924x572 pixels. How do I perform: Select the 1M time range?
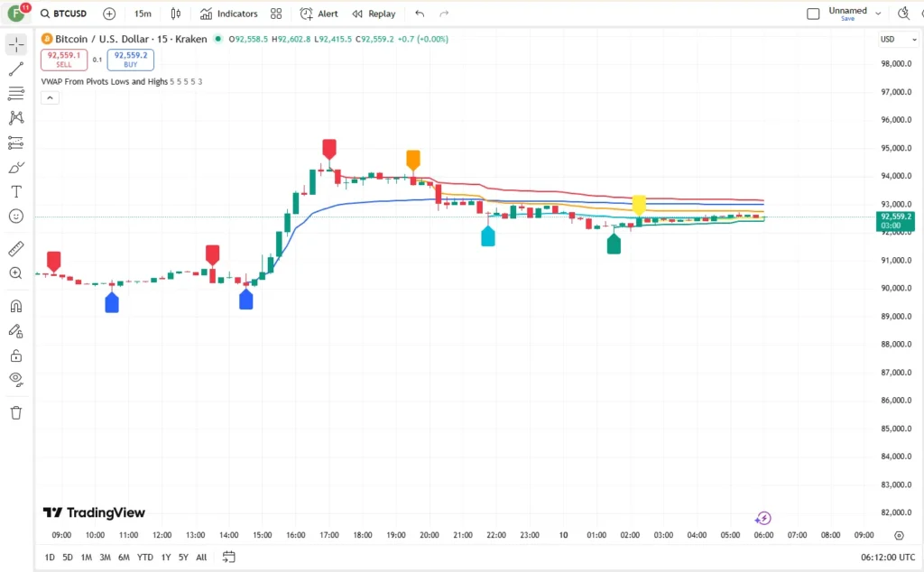[x=86, y=558]
